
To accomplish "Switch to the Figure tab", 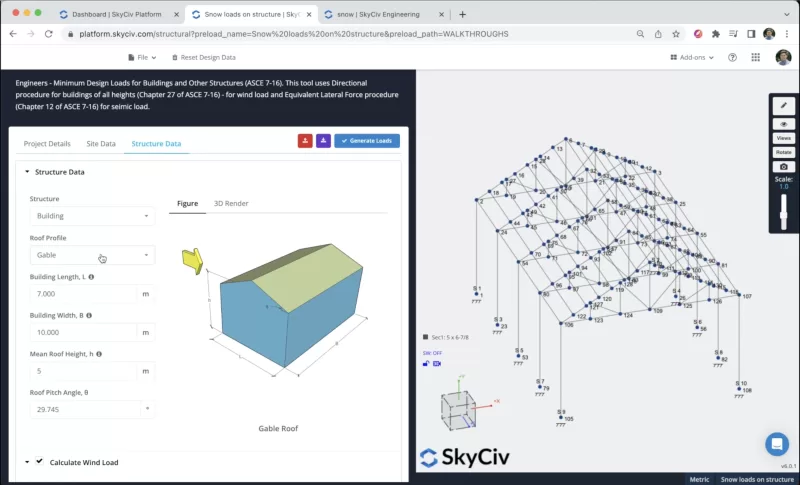I will 187,203.
